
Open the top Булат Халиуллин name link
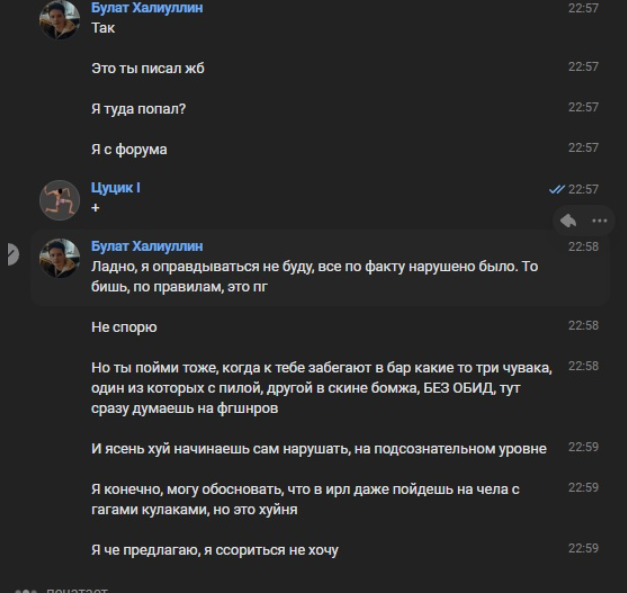tap(147, 8)
